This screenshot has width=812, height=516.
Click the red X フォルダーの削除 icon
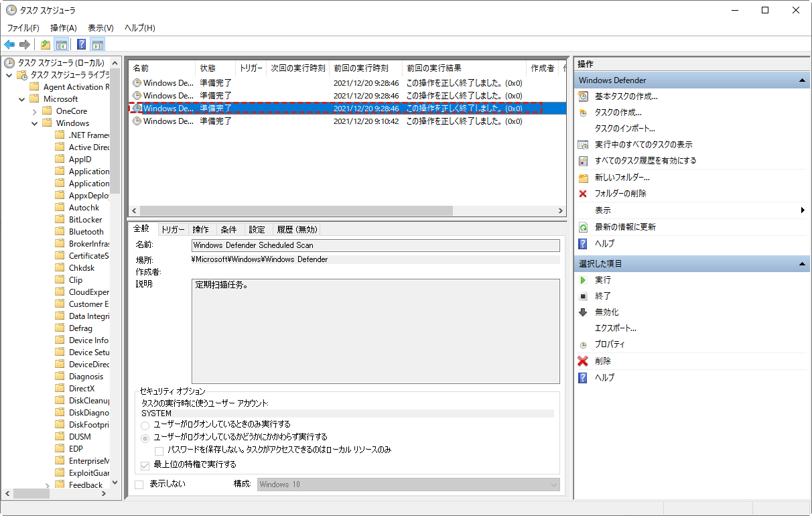tap(583, 194)
